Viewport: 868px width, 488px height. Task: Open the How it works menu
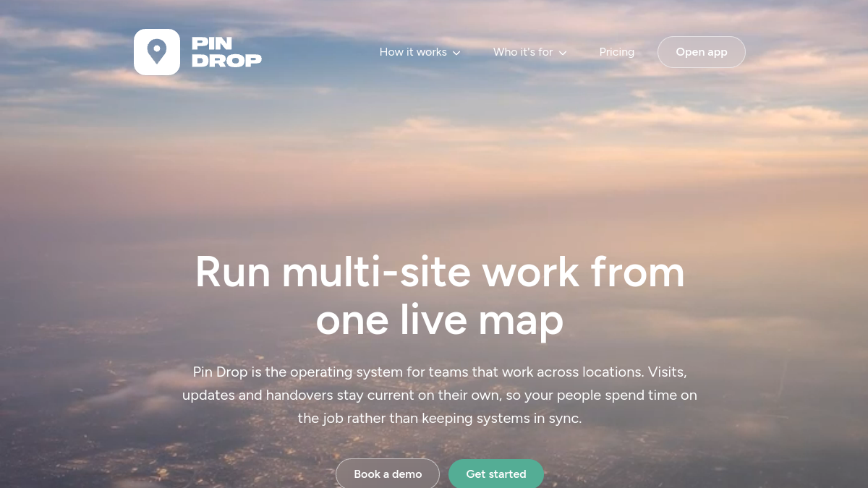[420, 52]
